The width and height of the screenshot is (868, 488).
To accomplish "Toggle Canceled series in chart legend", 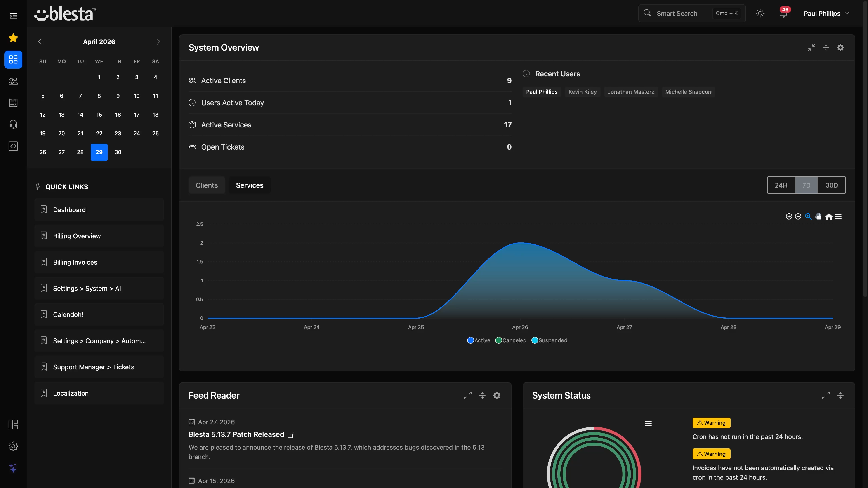I will coord(511,340).
